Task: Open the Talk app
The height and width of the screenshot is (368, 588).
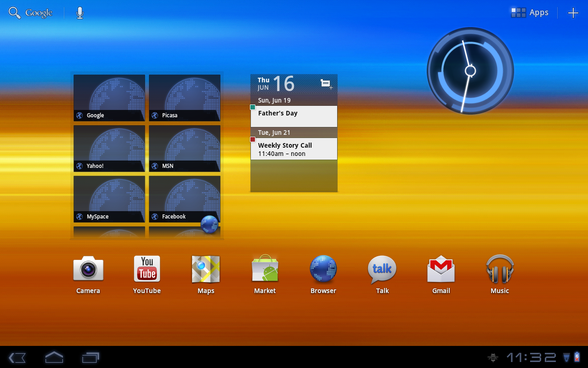Action: [x=382, y=275]
